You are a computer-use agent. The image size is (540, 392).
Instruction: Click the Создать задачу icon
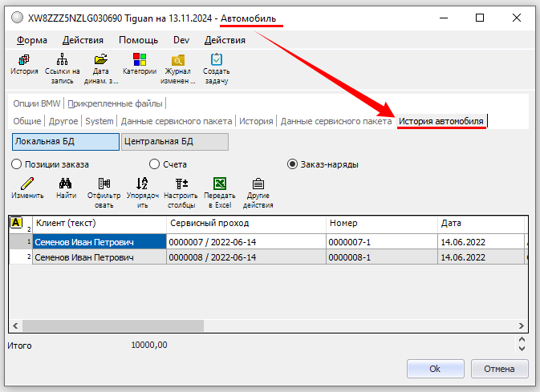tap(216, 59)
